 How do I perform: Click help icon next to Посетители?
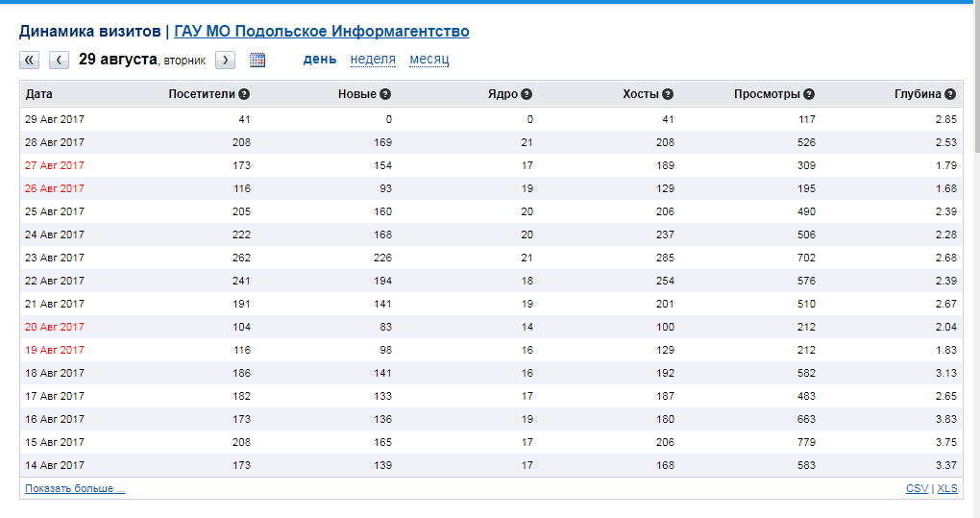point(244,94)
